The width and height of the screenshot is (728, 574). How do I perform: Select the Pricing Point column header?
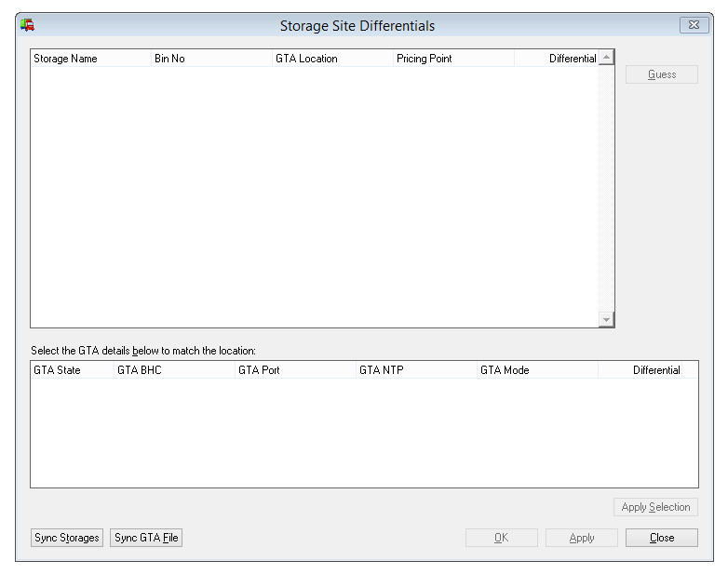(x=453, y=59)
